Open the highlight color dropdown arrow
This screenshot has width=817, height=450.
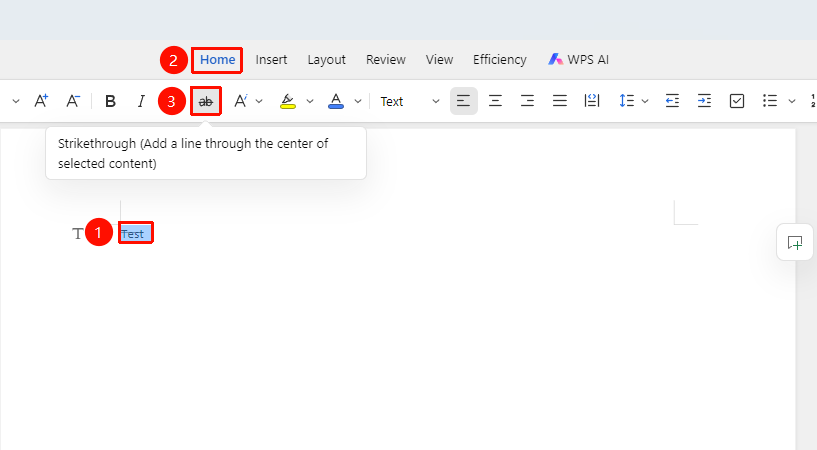310,101
